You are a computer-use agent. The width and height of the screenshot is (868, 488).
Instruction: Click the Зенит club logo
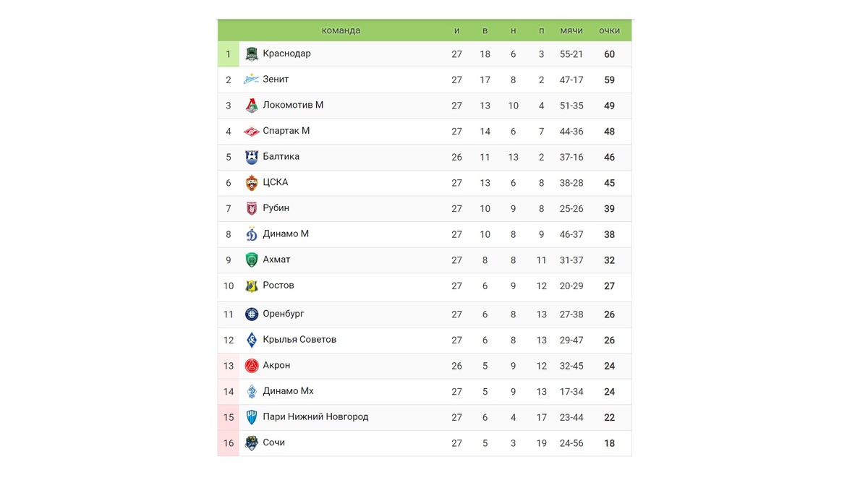251,80
